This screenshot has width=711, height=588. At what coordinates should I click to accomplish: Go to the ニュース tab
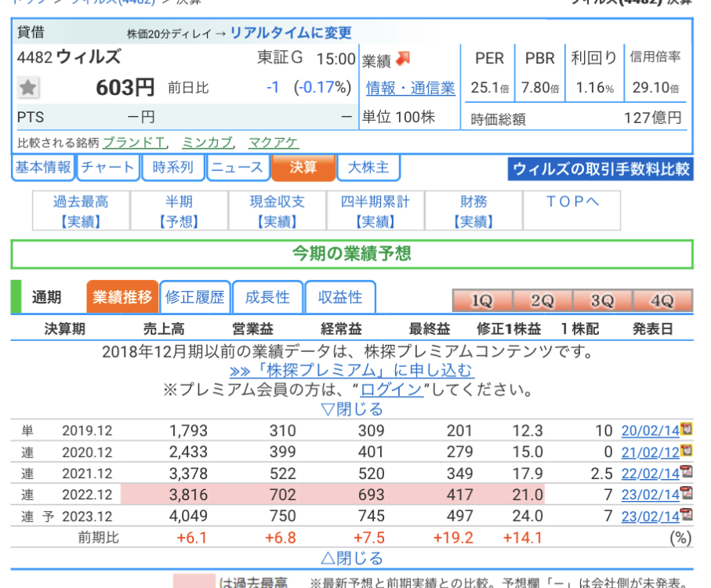[238, 167]
